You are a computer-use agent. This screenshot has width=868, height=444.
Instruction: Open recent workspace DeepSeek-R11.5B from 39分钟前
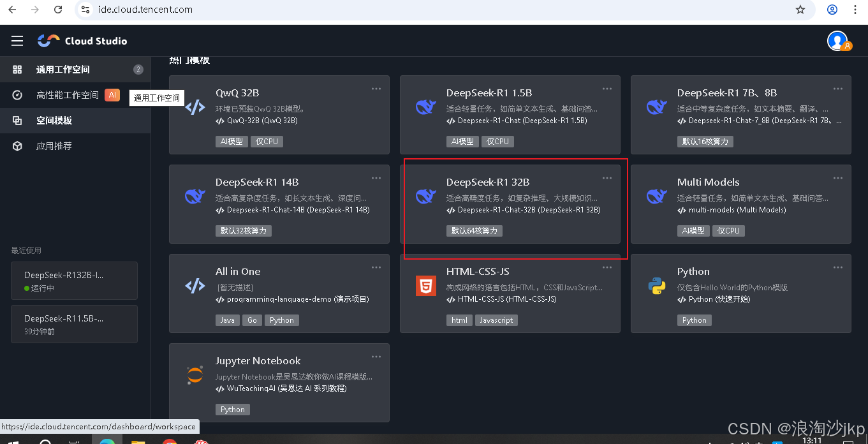pos(74,324)
